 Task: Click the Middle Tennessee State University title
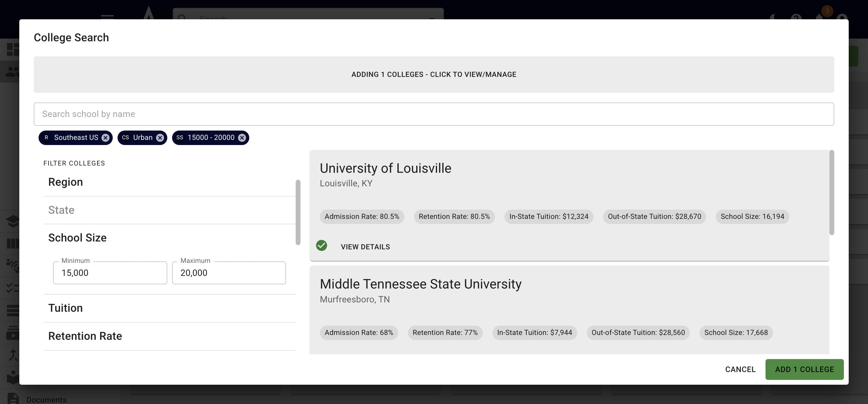coord(420,284)
